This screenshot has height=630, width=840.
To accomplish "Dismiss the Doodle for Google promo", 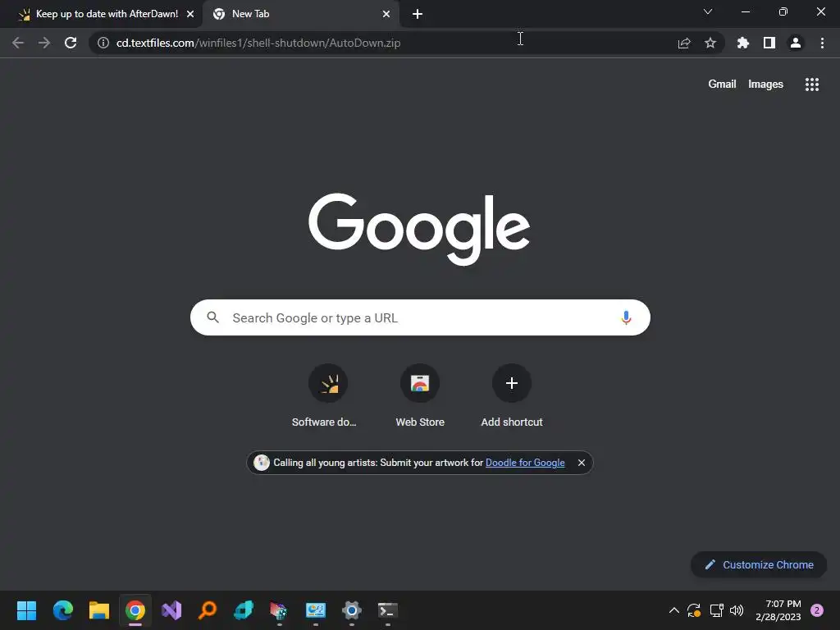I will click(x=582, y=463).
